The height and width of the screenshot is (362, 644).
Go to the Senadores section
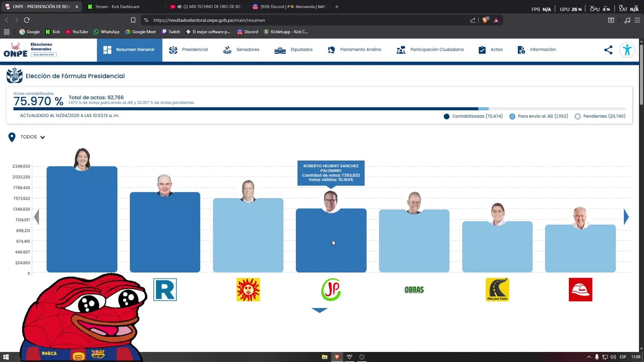(x=241, y=50)
